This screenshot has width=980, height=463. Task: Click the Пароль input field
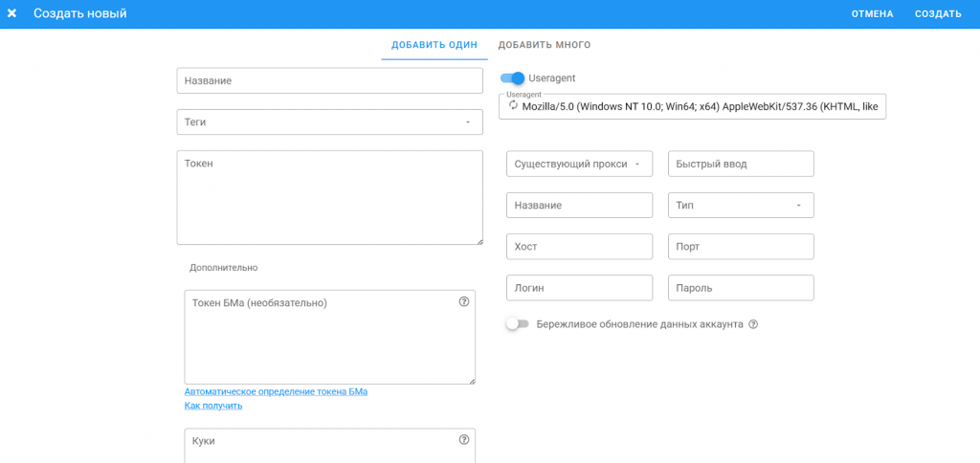tap(741, 288)
